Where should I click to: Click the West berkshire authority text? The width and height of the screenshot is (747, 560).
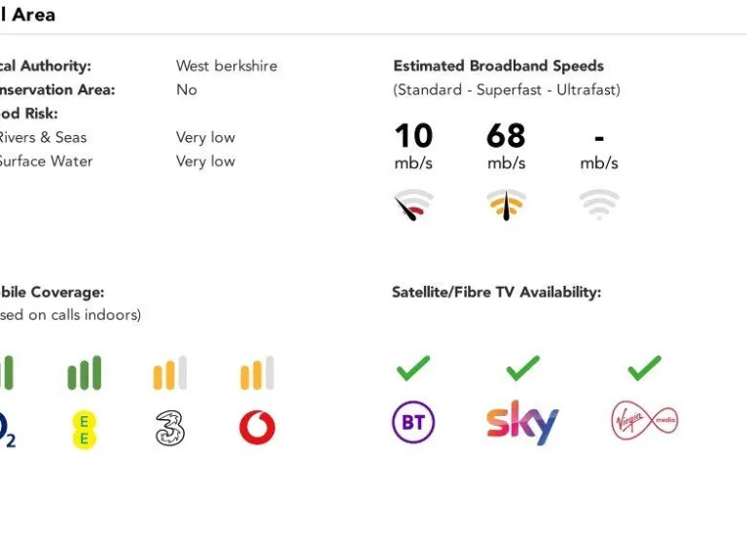[x=227, y=66]
